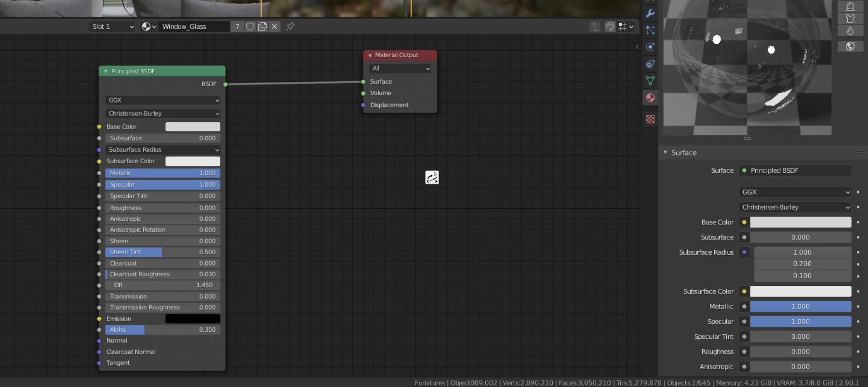Viewport: 868px width, 387px height.
Task: Switch to the Material properties tab
Action: pos(650,98)
